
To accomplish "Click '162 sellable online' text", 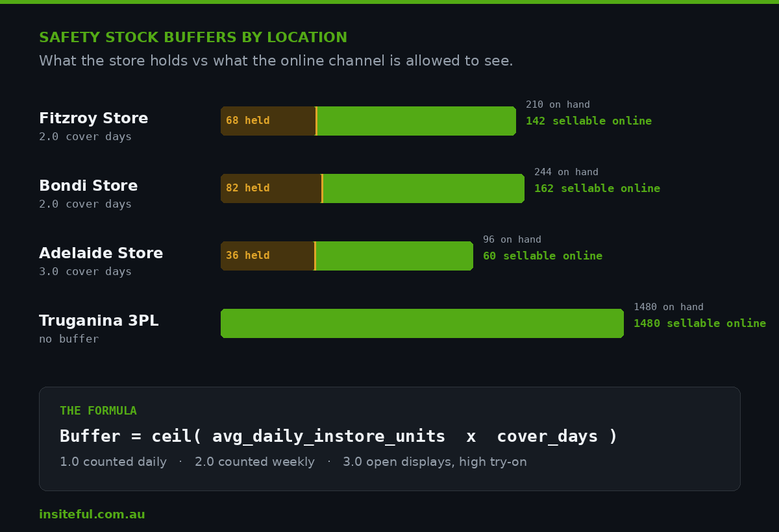I will 597,188.
